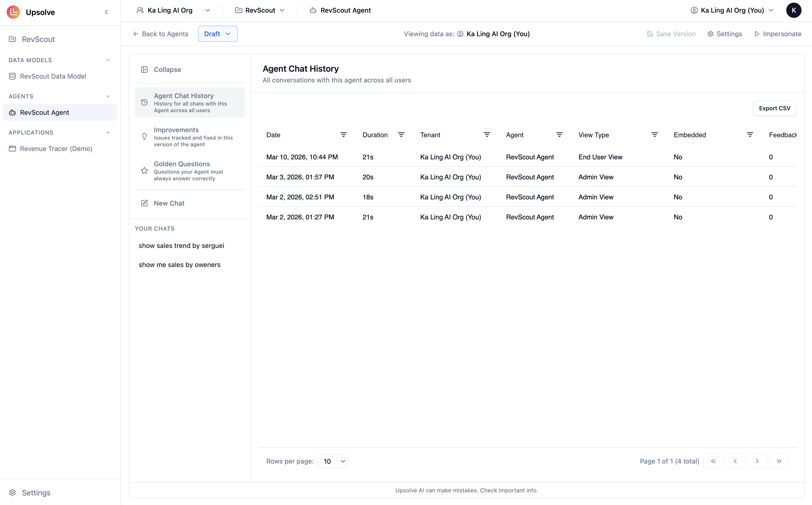Click the Improvements lightbulb icon

[x=144, y=136]
